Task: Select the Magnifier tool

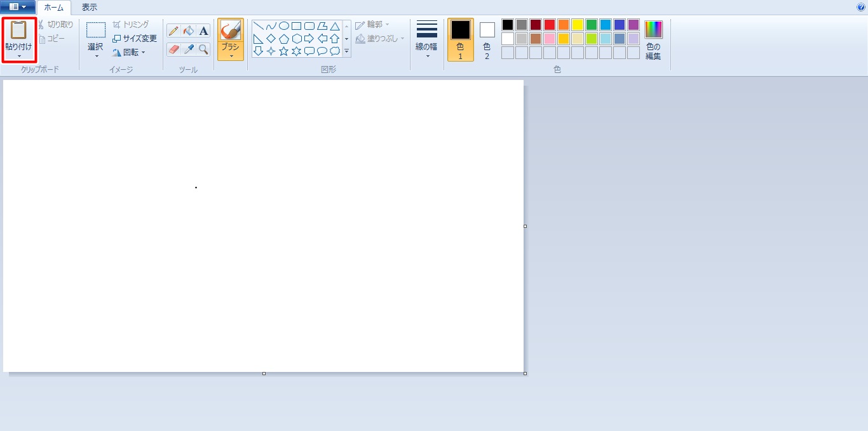Action: point(203,50)
